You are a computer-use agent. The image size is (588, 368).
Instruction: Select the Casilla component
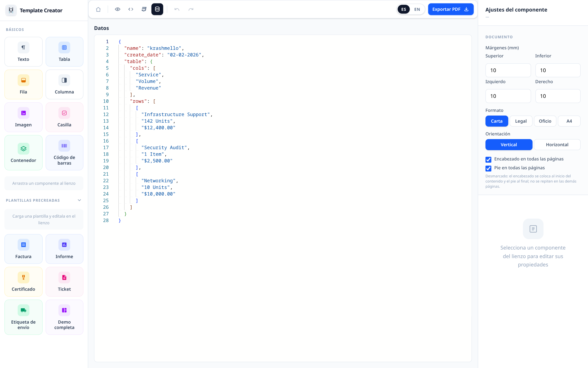tap(64, 117)
